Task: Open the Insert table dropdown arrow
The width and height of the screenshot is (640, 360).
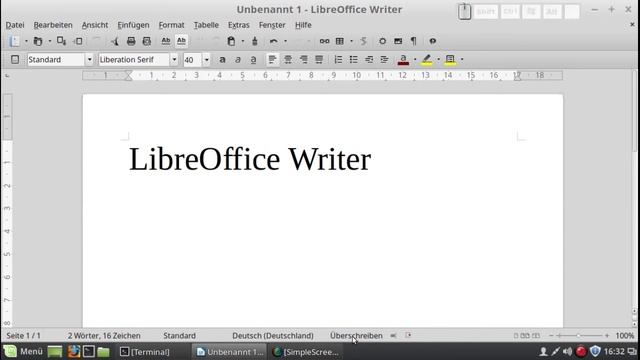Action: 351,41
